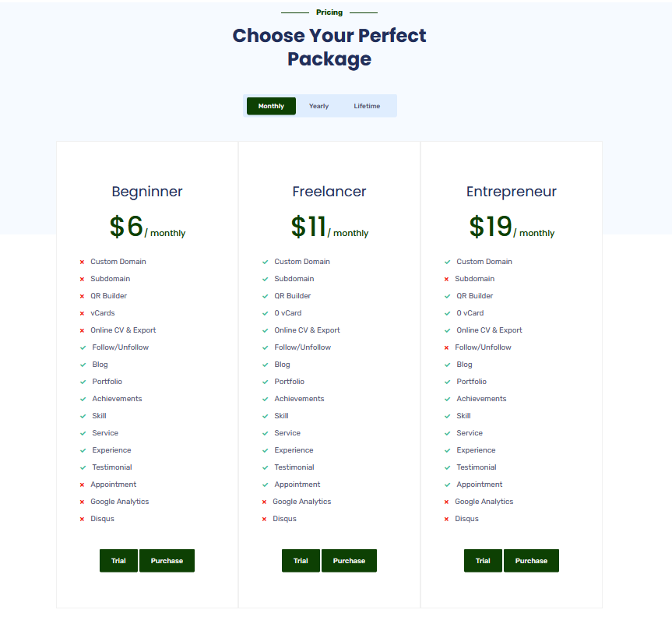Click the red X beside Entrepreneur Disqus
Viewport: 672px width, 638px height.
[446, 520]
